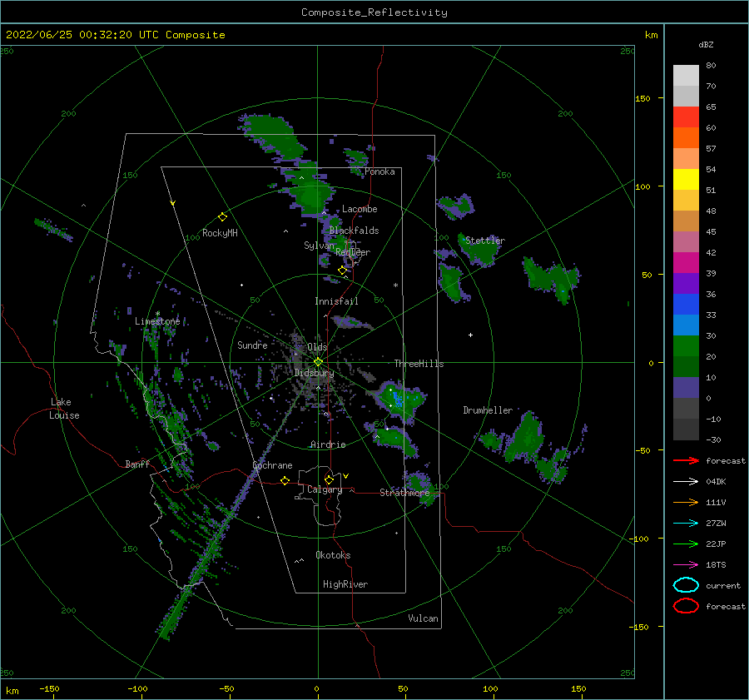Click the Sundre town label
Image resolution: width=749 pixels, height=700 pixels.
click(x=252, y=345)
